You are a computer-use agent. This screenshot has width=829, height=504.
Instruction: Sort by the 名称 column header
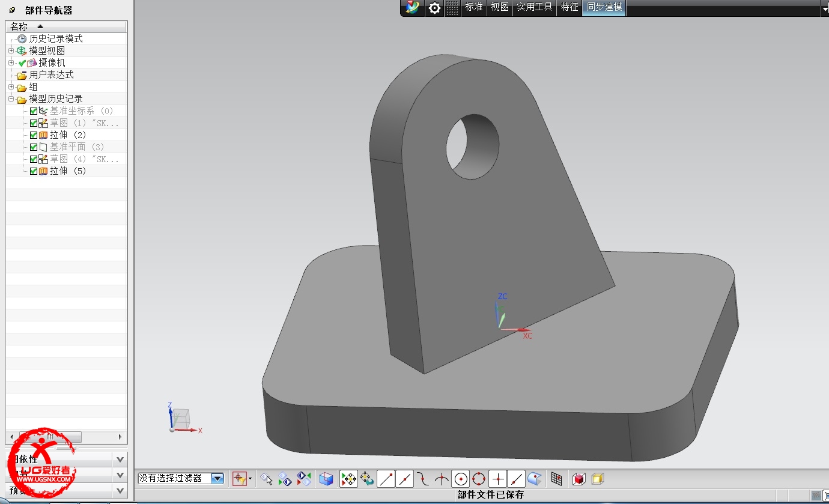[66, 26]
